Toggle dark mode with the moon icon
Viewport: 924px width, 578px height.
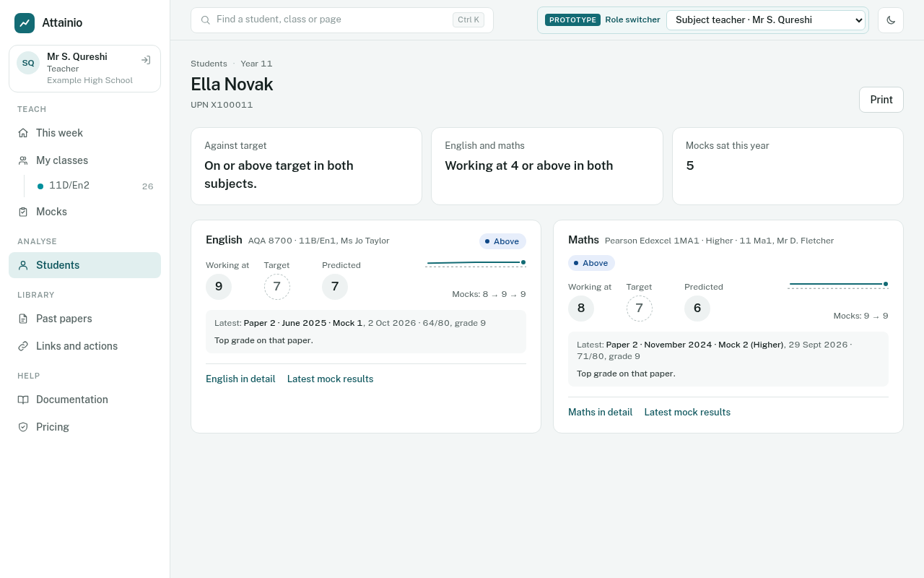[891, 20]
